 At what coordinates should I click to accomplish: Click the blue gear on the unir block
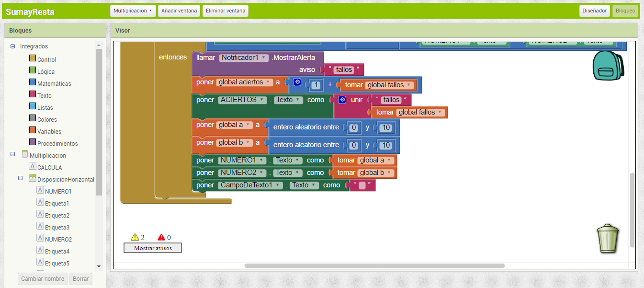(342, 100)
